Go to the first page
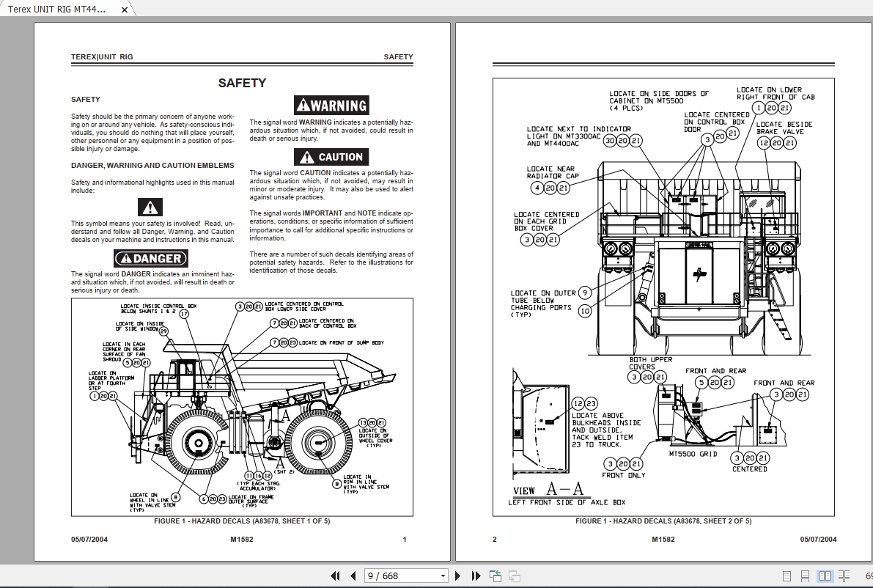Viewport: 873px width, 588px height. click(335, 576)
